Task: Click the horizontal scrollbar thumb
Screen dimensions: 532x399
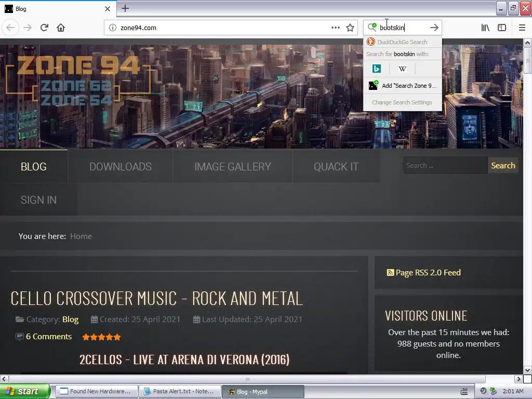Action: point(247,379)
